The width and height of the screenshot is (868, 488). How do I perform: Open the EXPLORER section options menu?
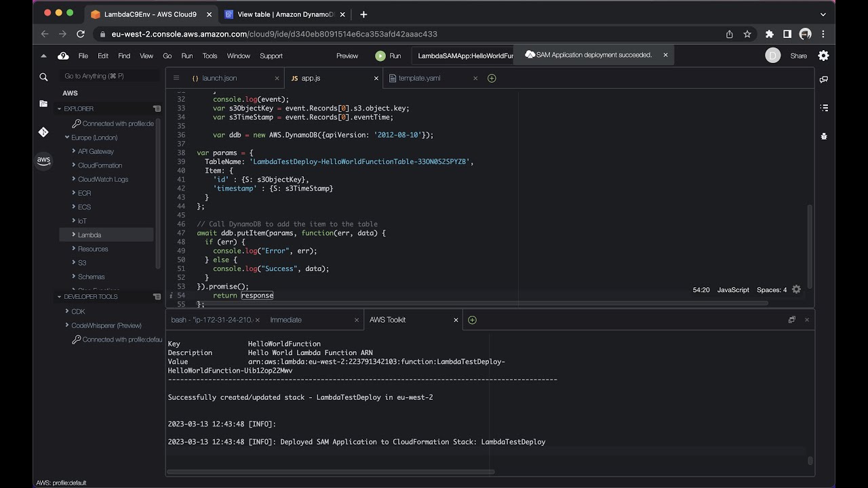157,108
